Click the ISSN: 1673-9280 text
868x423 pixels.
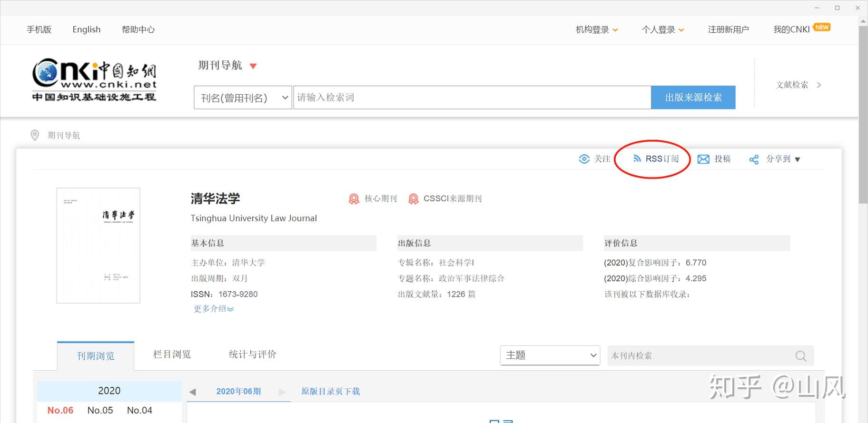click(224, 295)
